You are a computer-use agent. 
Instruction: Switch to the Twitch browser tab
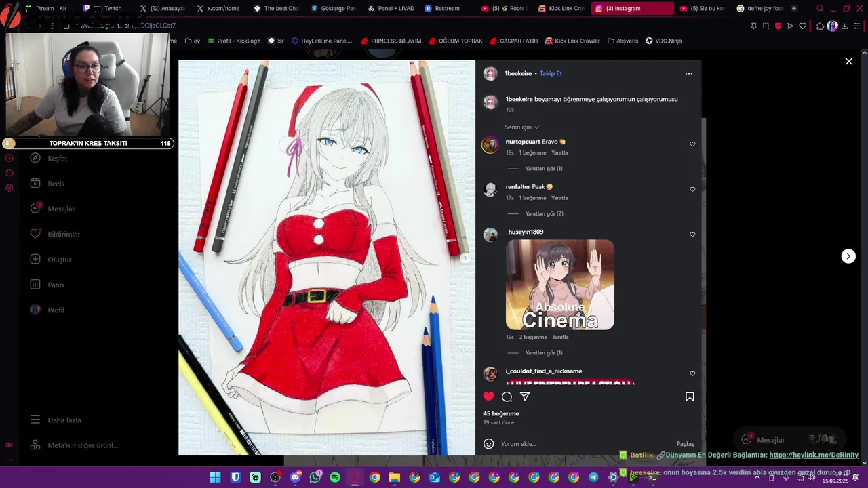pyautogui.click(x=107, y=9)
